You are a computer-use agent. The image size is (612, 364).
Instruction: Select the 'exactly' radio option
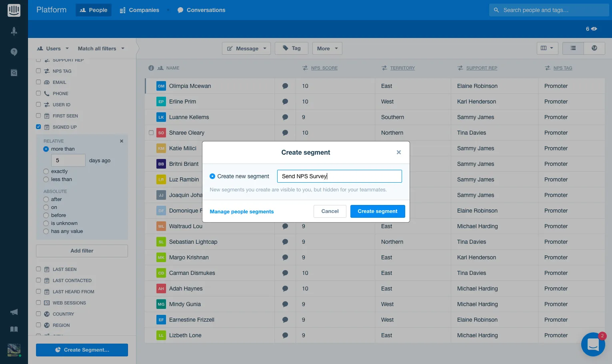click(46, 171)
